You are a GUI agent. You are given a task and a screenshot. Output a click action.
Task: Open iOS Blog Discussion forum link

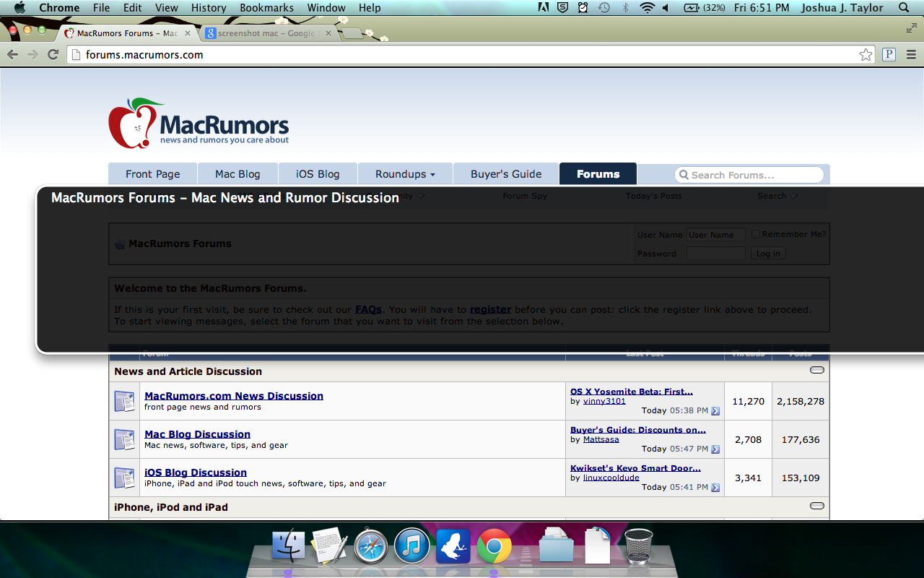(196, 473)
